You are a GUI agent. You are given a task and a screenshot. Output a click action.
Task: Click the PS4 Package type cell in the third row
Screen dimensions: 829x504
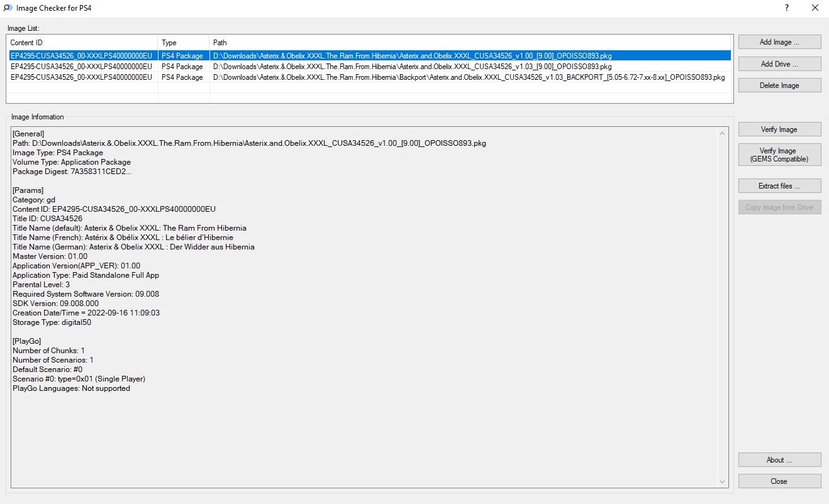click(x=182, y=77)
